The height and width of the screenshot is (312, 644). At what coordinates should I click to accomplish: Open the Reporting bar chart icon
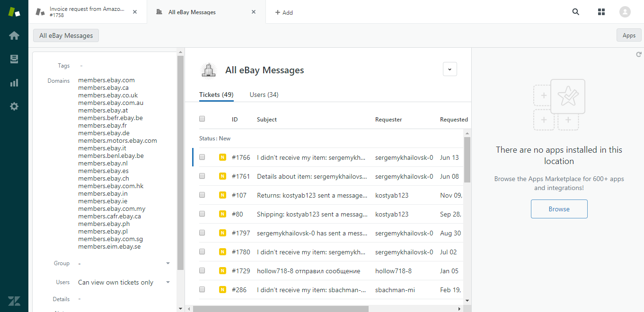tap(14, 83)
